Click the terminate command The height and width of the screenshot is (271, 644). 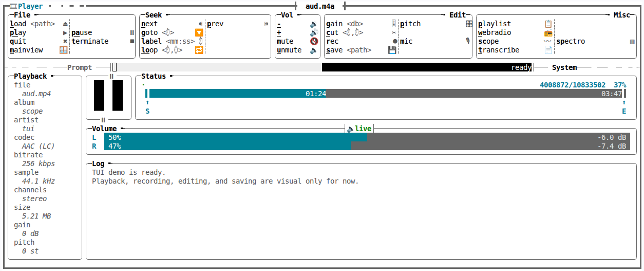click(x=90, y=42)
